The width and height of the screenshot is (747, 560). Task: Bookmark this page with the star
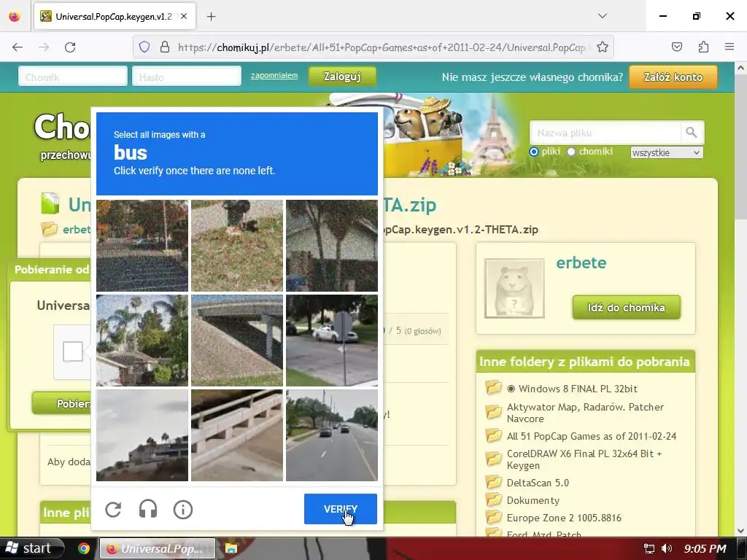(602, 47)
